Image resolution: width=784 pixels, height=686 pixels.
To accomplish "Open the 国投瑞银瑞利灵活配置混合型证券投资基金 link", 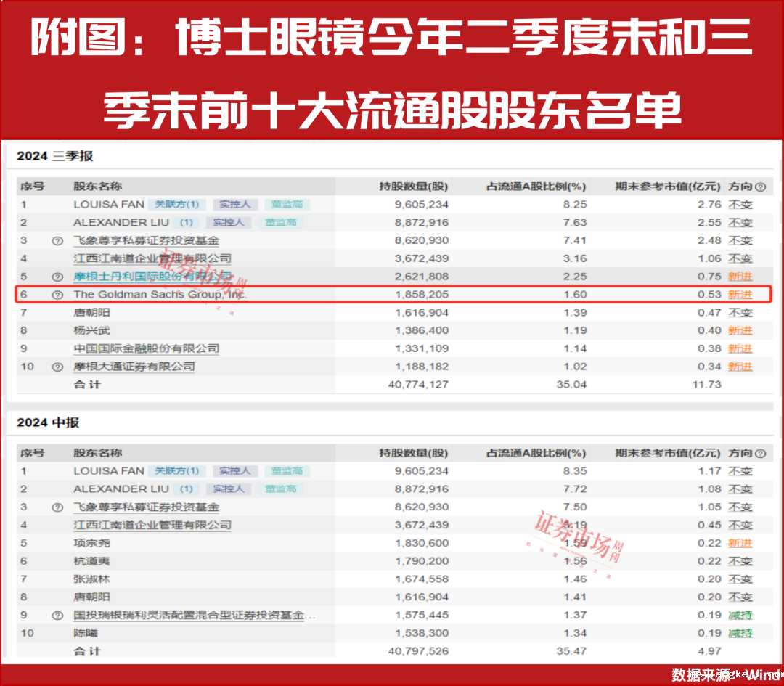I will (195, 615).
